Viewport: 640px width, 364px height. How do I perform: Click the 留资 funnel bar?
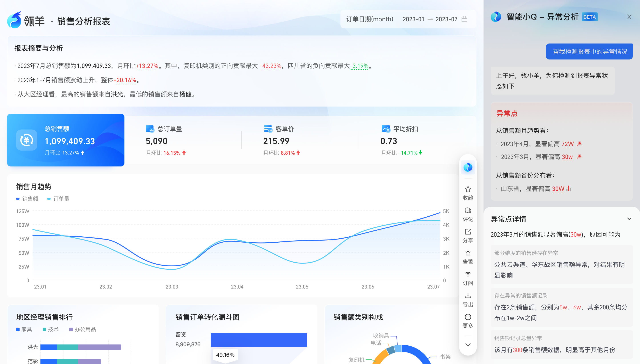coord(258,340)
